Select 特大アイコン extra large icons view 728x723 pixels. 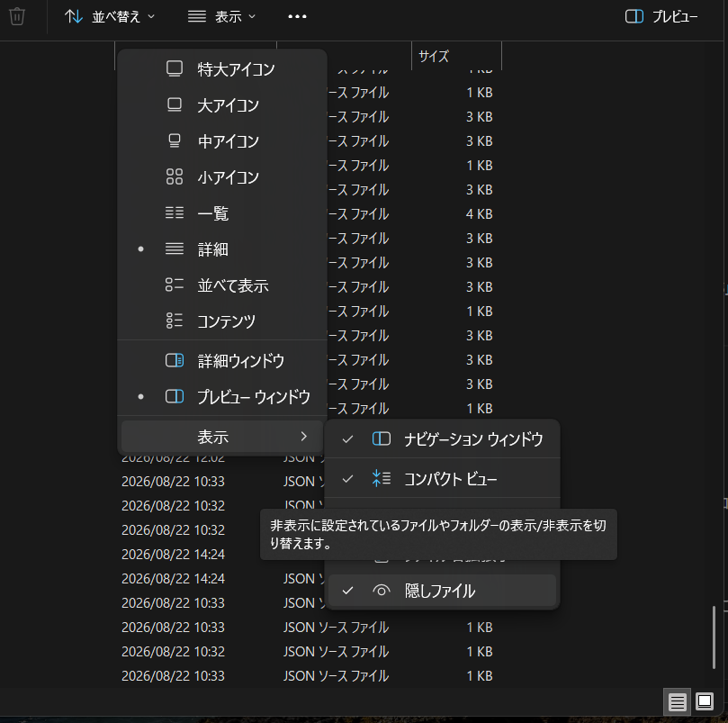tap(222, 69)
